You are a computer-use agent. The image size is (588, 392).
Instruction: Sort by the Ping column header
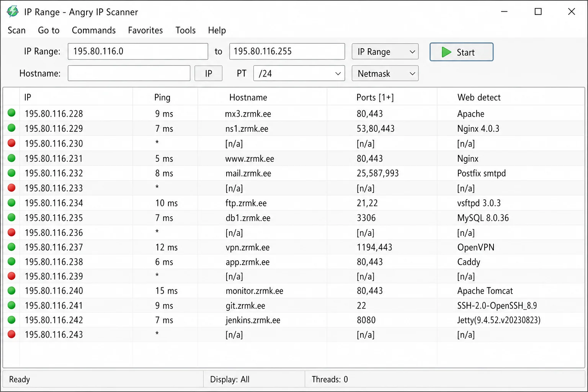[162, 97]
